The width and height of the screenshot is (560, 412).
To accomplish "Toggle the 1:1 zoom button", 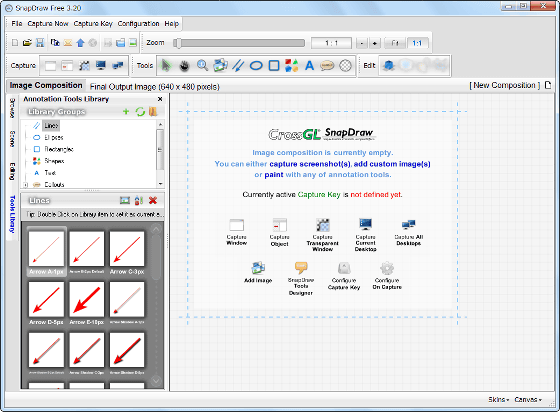I will click(x=417, y=43).
